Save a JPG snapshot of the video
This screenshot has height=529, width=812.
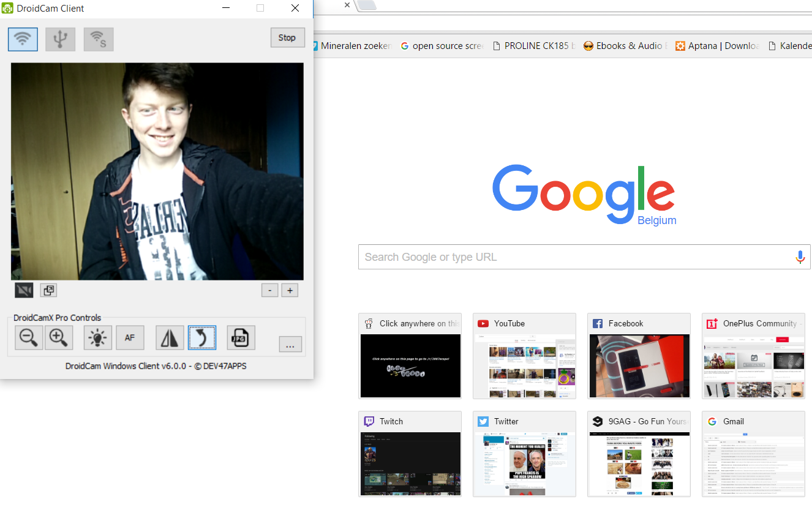(241, 337)
